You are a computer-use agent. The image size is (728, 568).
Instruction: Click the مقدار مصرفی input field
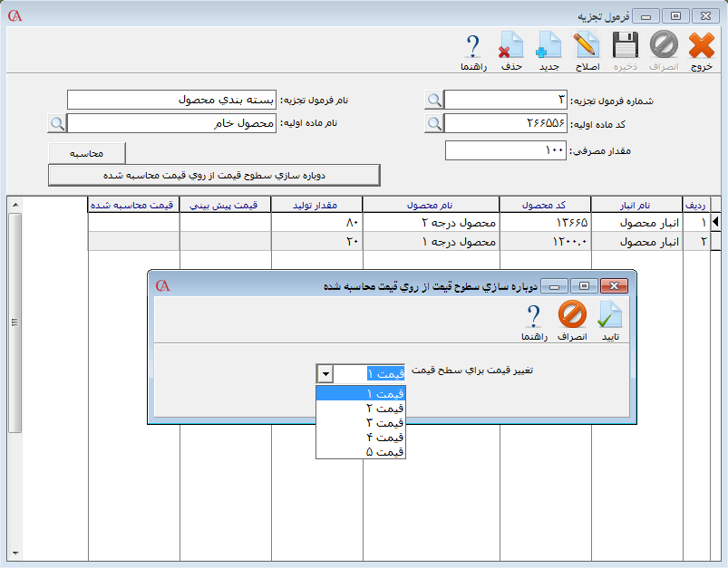[x=506, y=150]
